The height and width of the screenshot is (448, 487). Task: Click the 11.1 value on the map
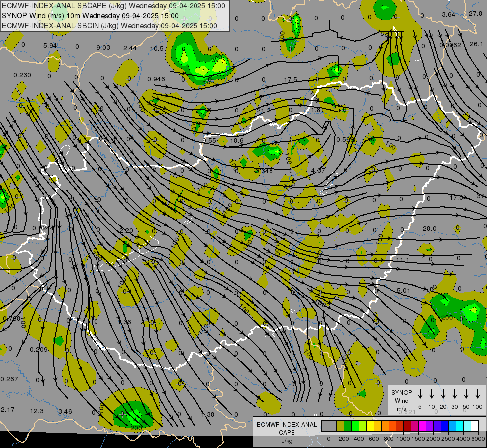point(403,260)
